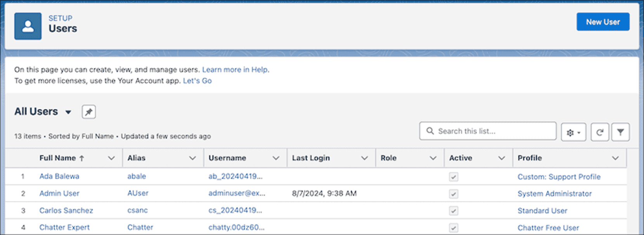This screenshot has width=644, height=235.
Task: Open Learn more in Help link
Action: coord(235,70)
